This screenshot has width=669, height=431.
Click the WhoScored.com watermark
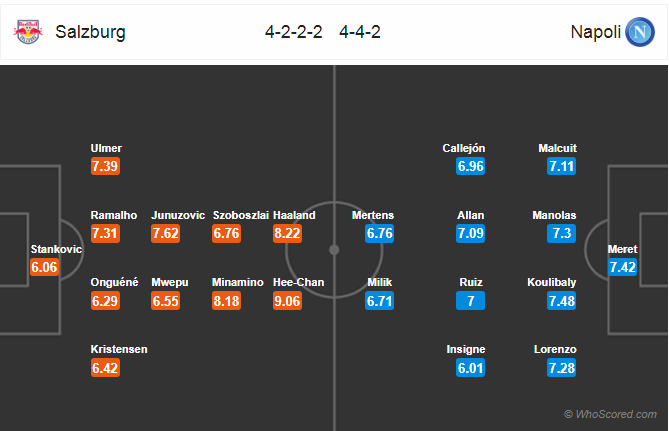[611, 414]
